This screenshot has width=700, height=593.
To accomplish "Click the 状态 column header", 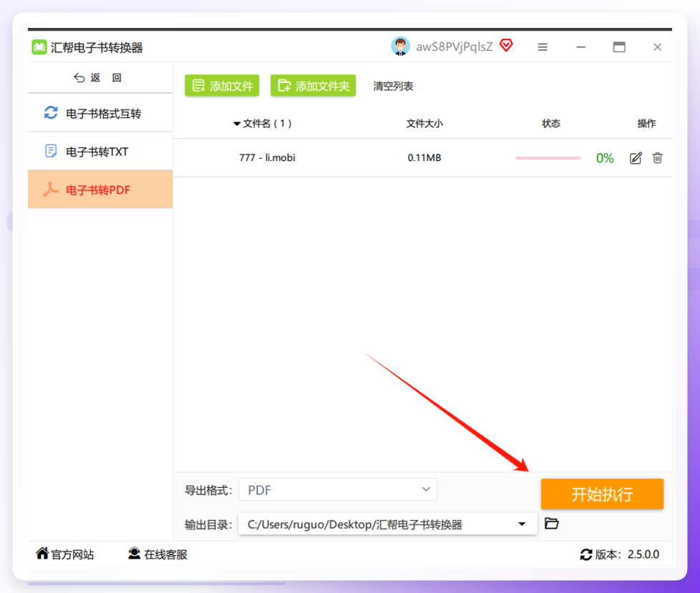I will (551, 124).
